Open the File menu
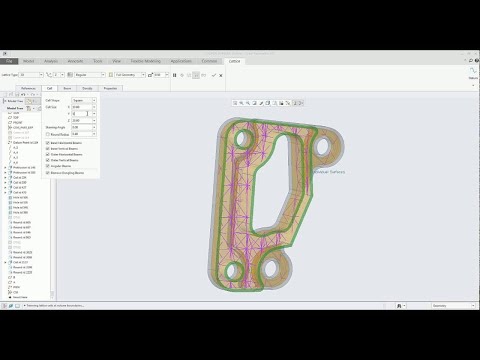The image size is (480, 360). coord(9,61)
